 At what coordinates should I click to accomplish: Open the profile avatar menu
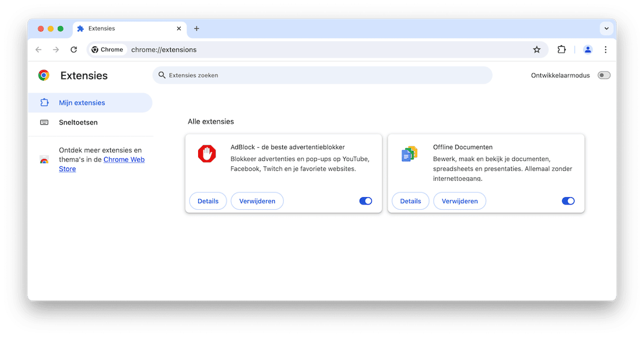pos(588,50)
